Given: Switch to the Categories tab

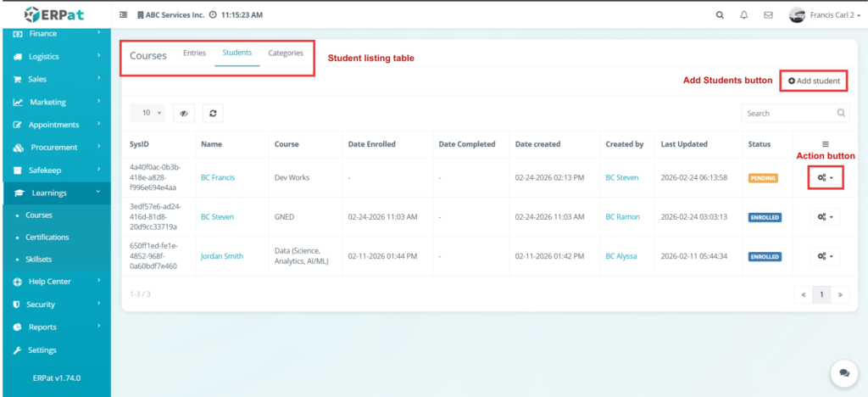Looking at the screenshot, I should tap(286, 53).
